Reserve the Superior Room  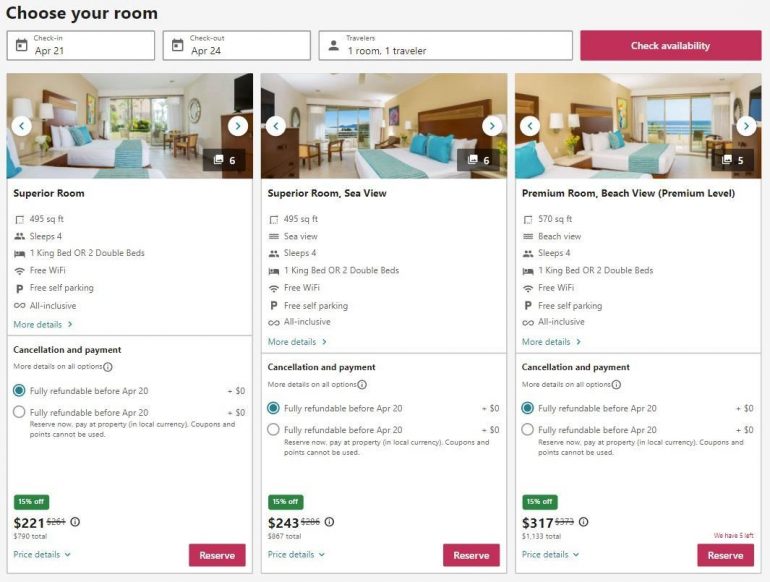click(x=217, y=555)
